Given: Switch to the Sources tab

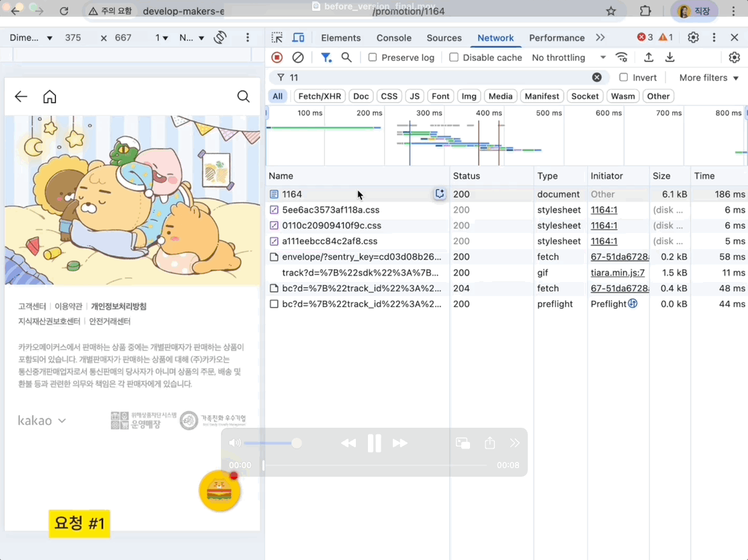Looking at the screenshot, I should [x=444, y=38].
